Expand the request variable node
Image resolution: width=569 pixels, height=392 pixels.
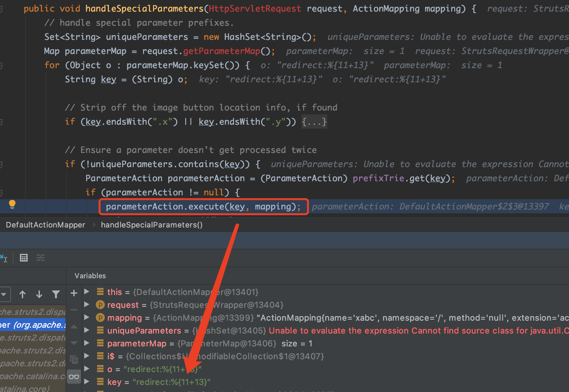click(86, 304)
